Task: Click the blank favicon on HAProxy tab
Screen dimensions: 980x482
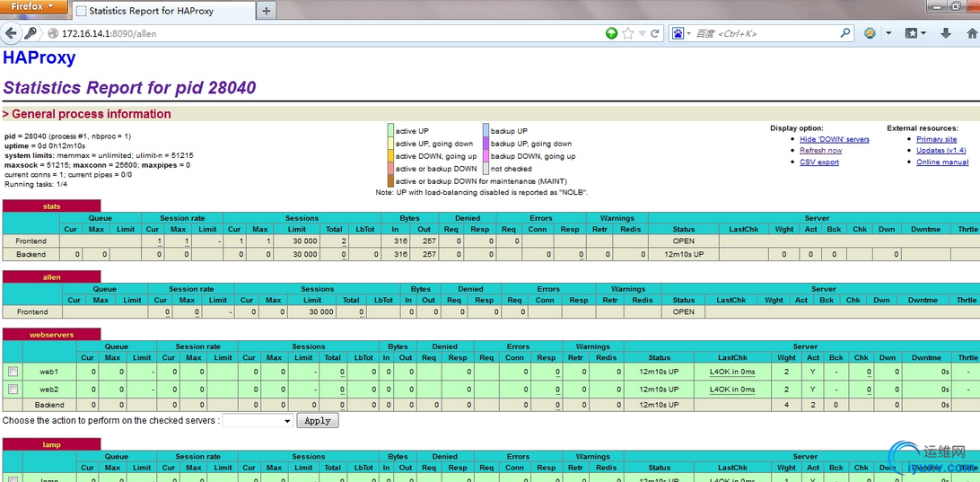Action: pyautogui.click(x=82, y=12)
